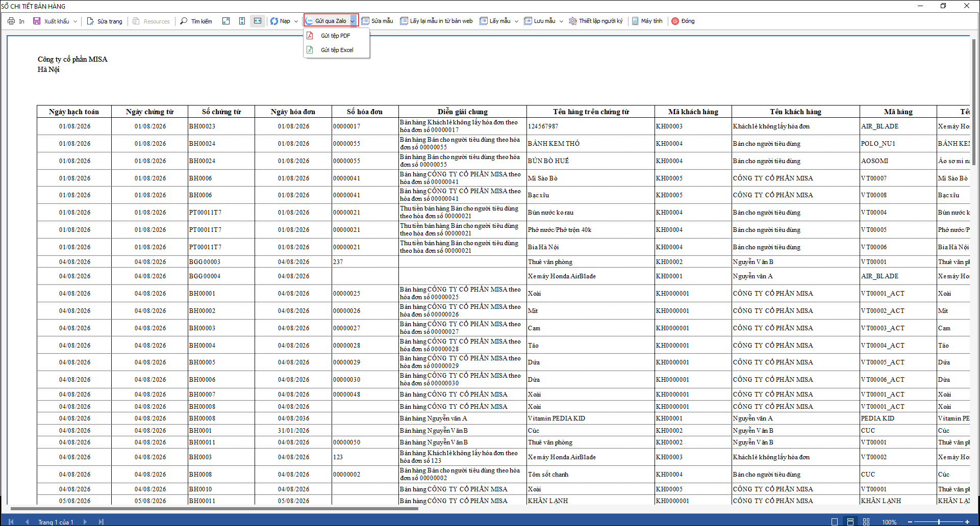This screenshot has height=526, width=980.
Task: Toggle fit page width view button
Action: point(258,21)
